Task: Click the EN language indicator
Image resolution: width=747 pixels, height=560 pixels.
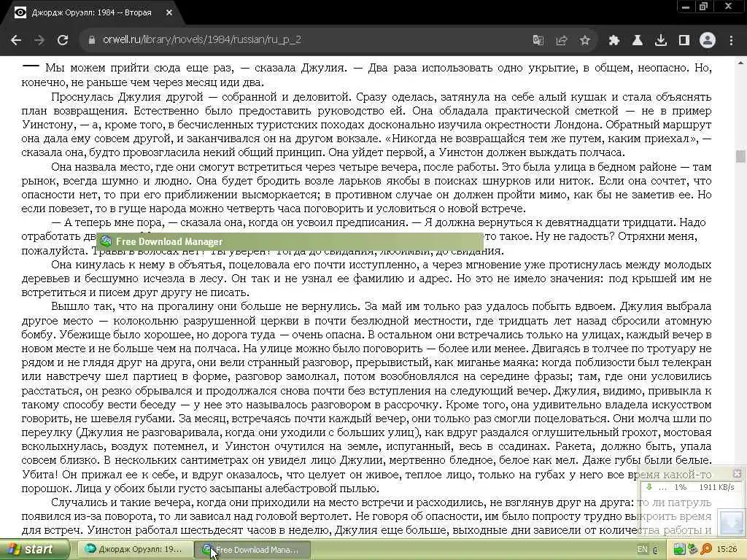Action: click(642, 550)
